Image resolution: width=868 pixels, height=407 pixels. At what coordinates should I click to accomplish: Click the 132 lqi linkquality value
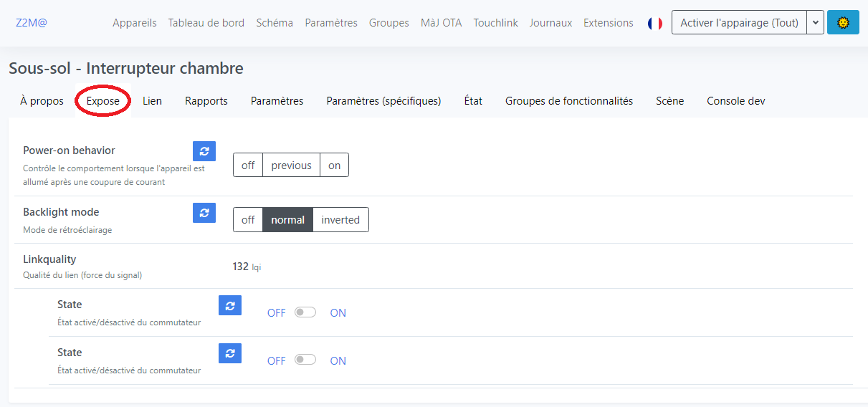(x=247, y=267)
